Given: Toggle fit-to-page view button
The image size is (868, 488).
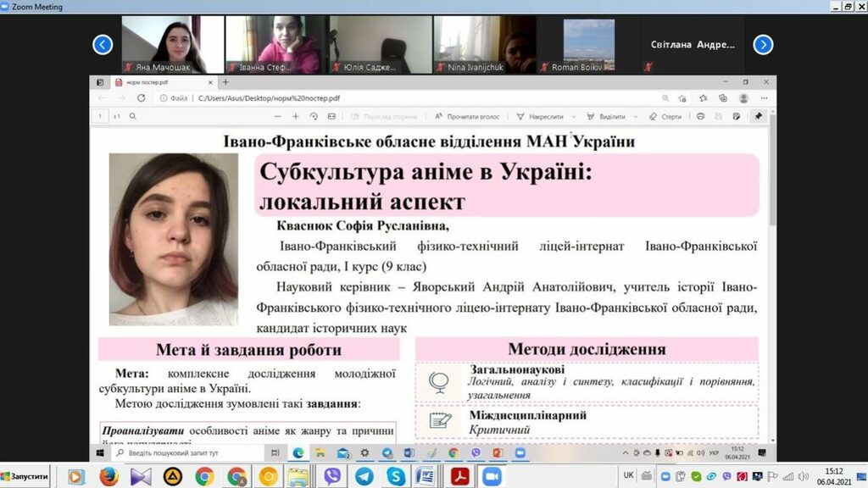Looking at the screenshot, I should [x=330, y=116].
